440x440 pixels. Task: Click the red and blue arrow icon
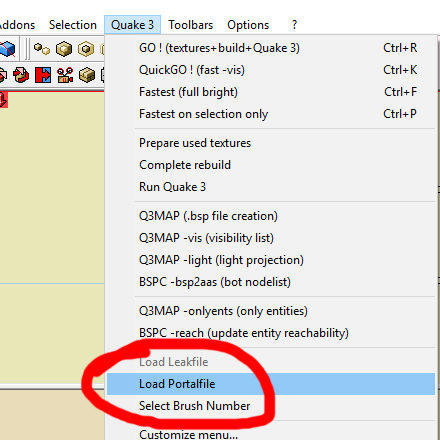click(x=43, y=75)
